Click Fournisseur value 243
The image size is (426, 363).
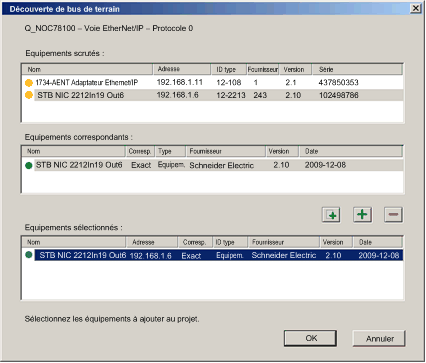[x=260, y=95]
